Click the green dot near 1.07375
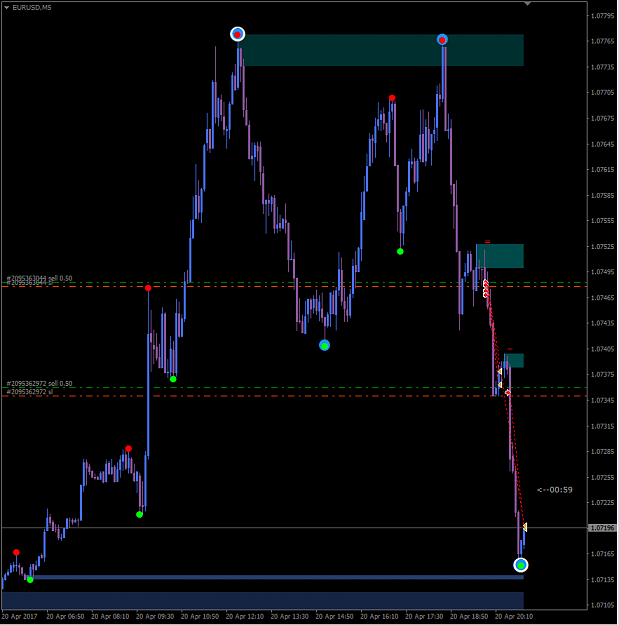 [173, 379]
